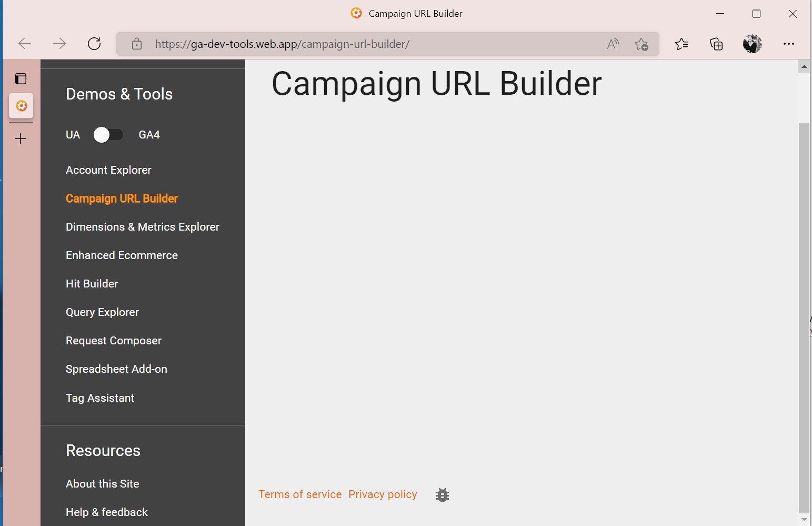
Task: Switch the toggle from UA to GA4
Action: (109, 135)
